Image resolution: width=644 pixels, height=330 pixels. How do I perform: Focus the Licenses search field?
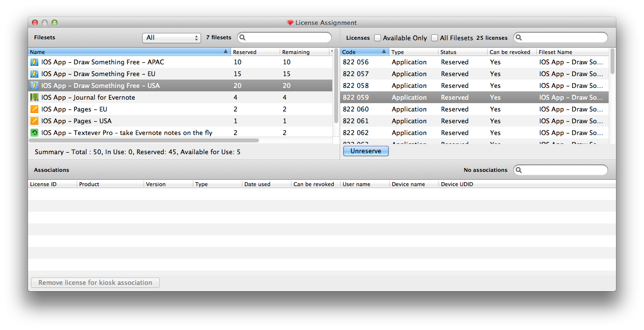pyautogui.click(x=561, y=37)
